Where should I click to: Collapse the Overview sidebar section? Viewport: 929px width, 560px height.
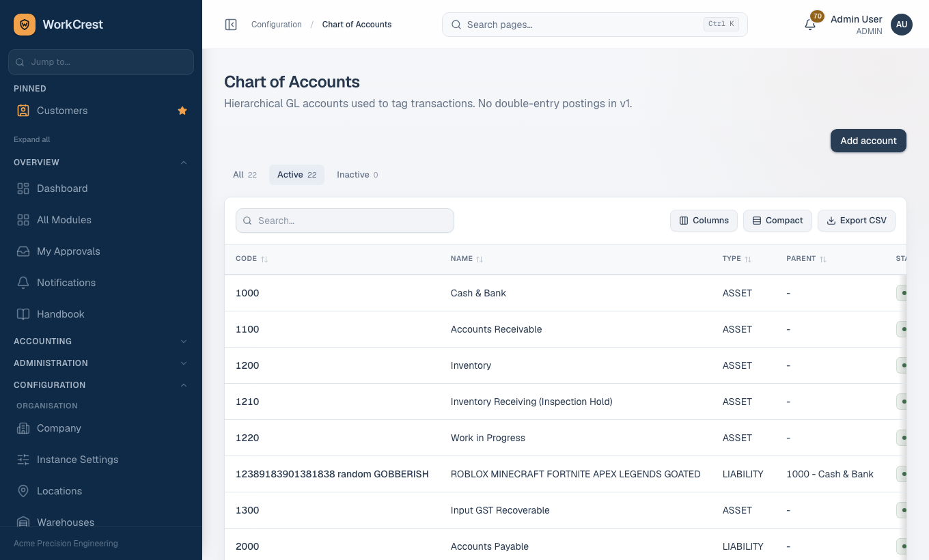point(101,163)
